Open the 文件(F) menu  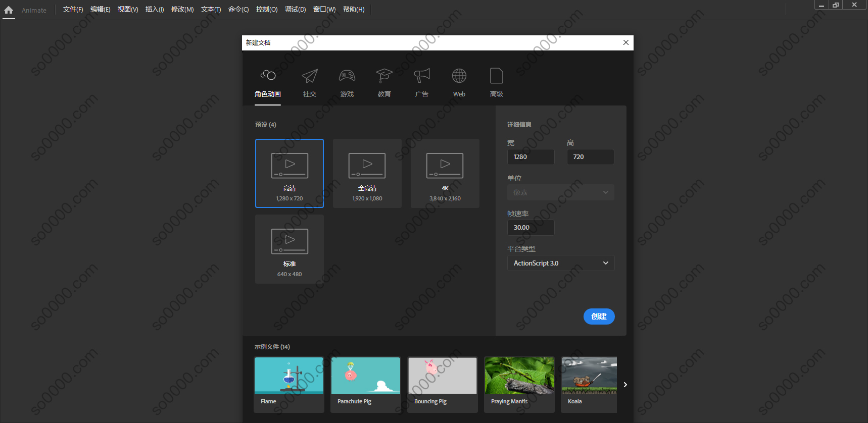coord(73,10)
